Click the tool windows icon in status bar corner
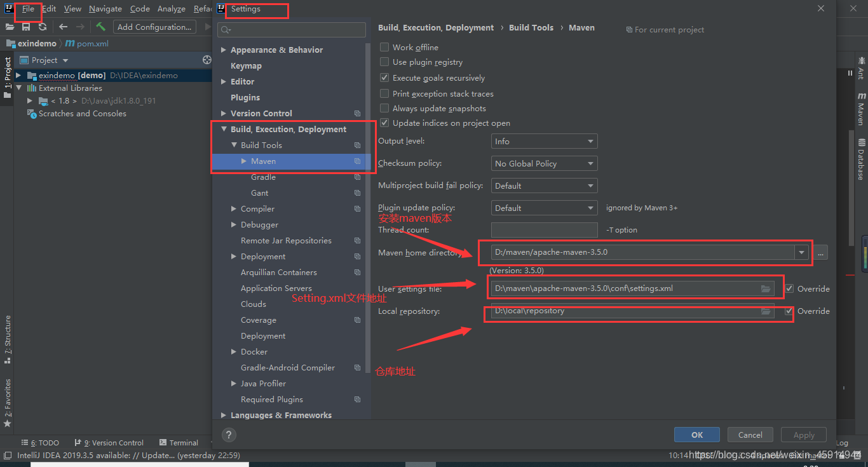The width and height of the screenshot is (868, 467). click(x=7, y=455)
